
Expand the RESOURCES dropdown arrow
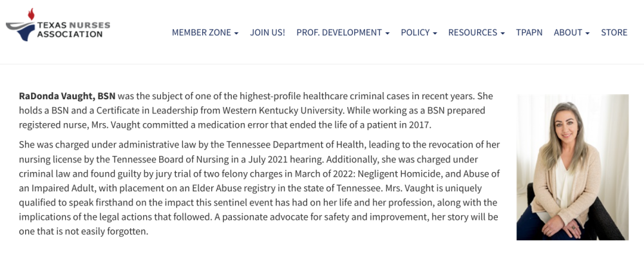pyautogui.click(x=502, y=34)
